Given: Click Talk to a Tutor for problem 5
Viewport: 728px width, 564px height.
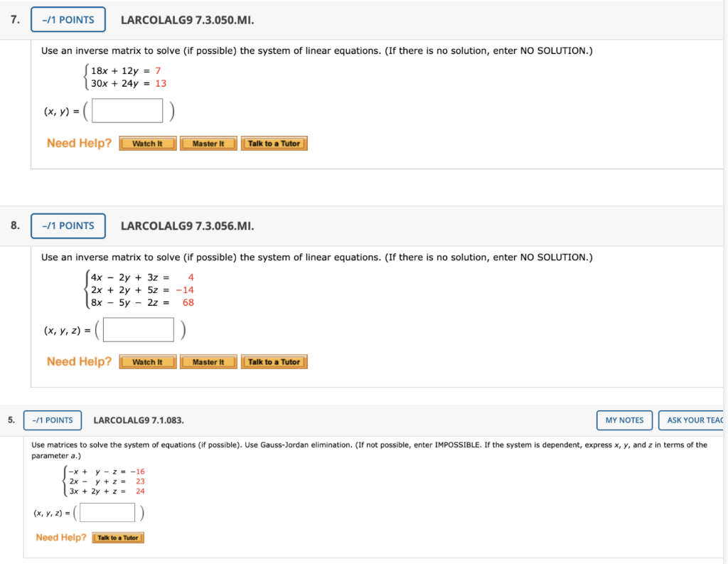Looking at the screenshot, I should [118, 538].
